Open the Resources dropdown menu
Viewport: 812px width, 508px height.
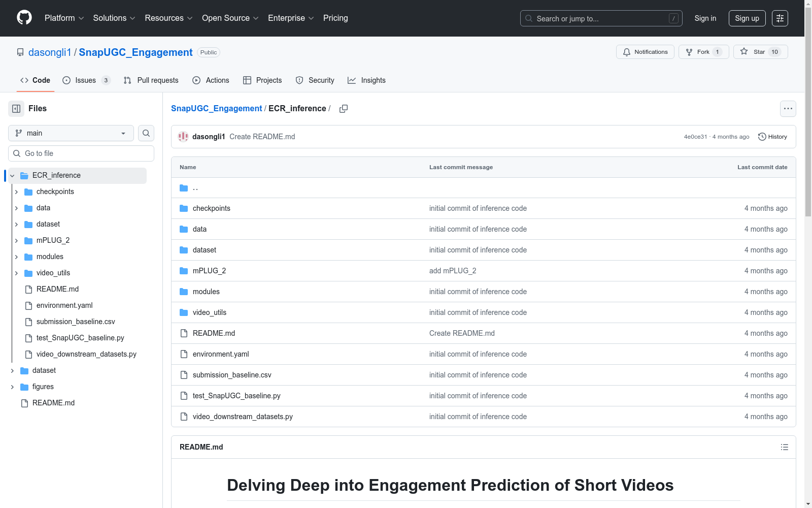point(169,18)
